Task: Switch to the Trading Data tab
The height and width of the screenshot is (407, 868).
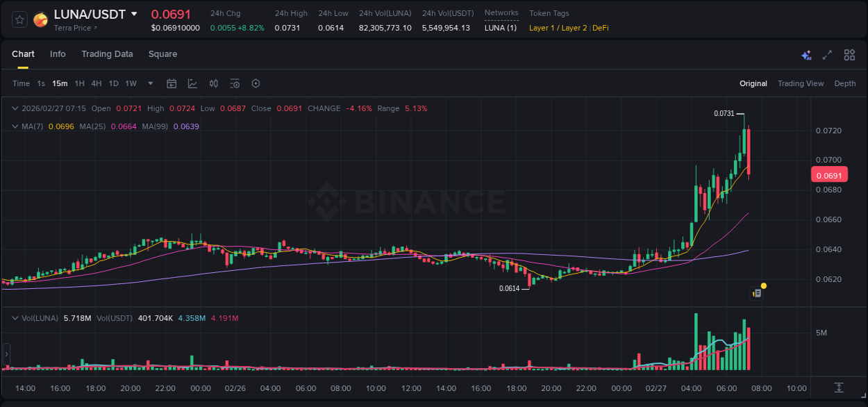Action: pyautogui.click(x=107, y=54)
